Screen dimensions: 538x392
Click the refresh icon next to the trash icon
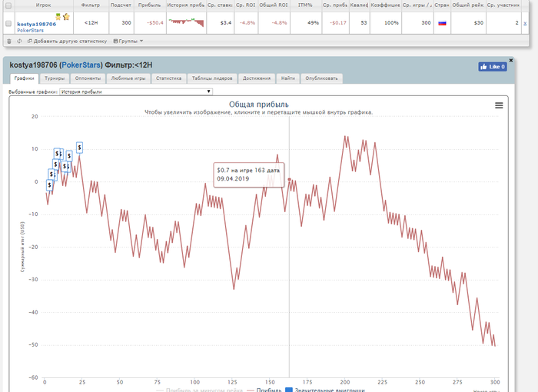[x=19, y=42]
